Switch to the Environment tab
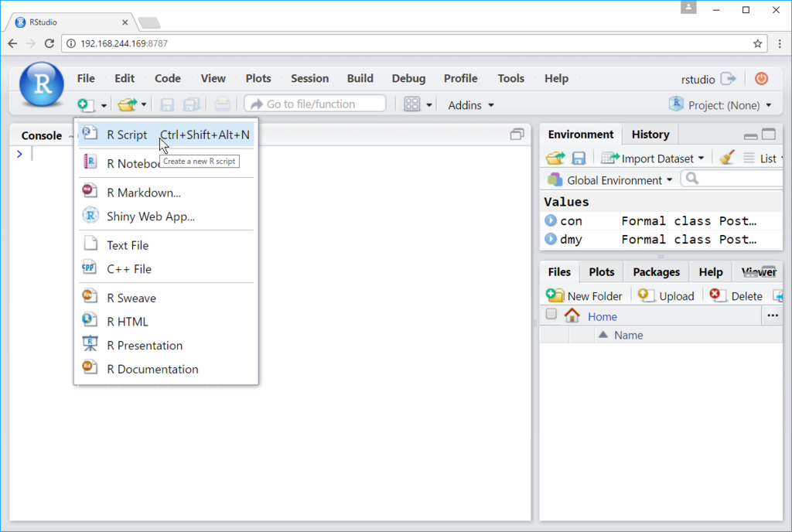Viewport: 792px width, 532px height. tap(581, 135)
